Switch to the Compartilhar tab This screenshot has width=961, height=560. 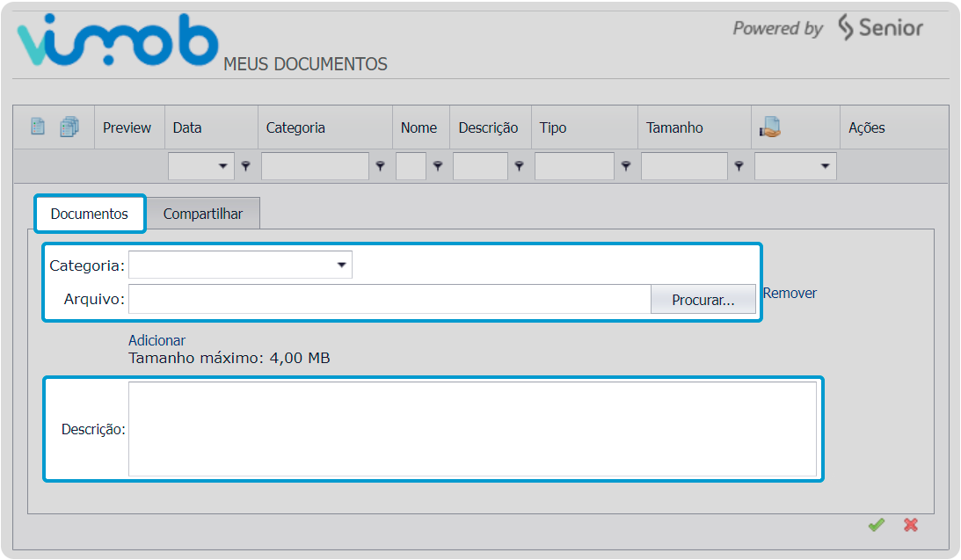[203, 214]
